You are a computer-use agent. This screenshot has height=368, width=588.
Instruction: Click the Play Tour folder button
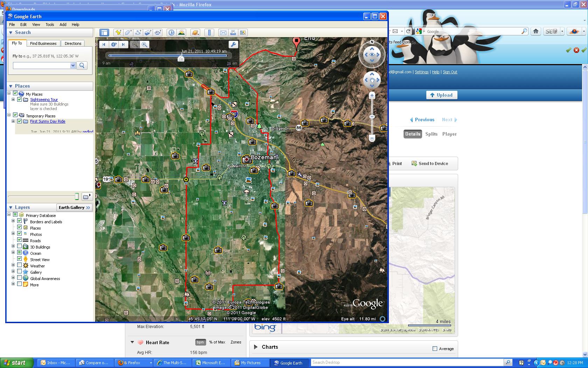86,196
